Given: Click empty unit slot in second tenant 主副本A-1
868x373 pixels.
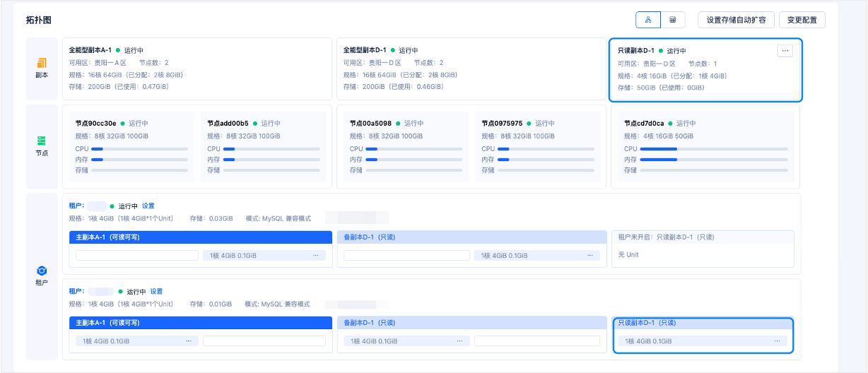Looking at the screenshot, I should click(264, 341).
